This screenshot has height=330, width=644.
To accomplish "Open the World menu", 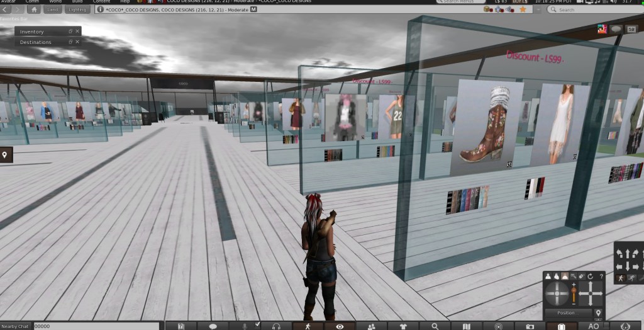I will pos(55,2).
